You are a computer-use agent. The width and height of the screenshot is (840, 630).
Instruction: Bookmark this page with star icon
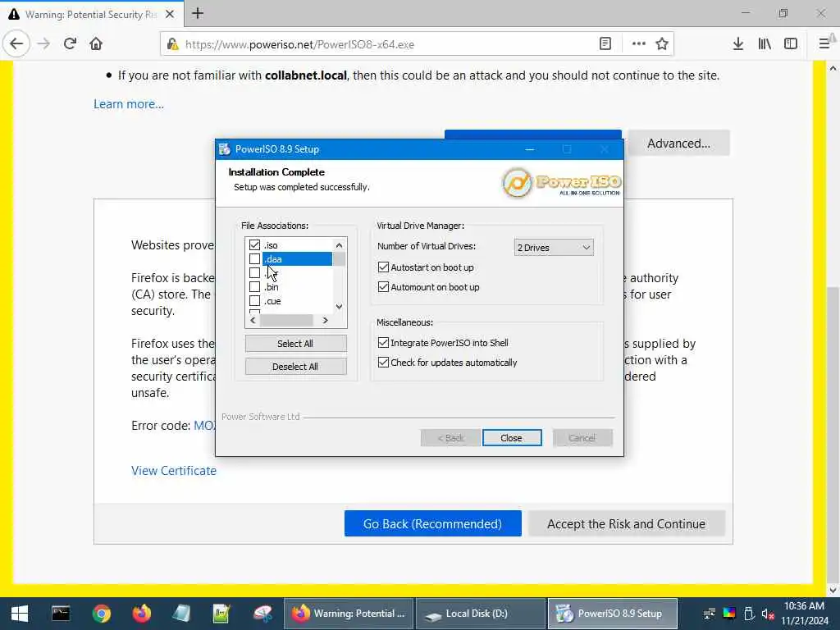pyautogui.click(x=662, y=44)
